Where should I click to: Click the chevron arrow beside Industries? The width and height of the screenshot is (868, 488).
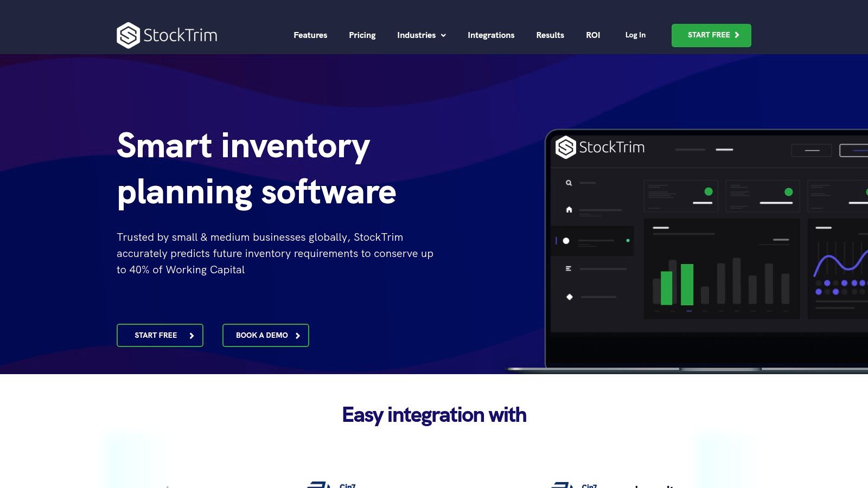tap(443, 35)
